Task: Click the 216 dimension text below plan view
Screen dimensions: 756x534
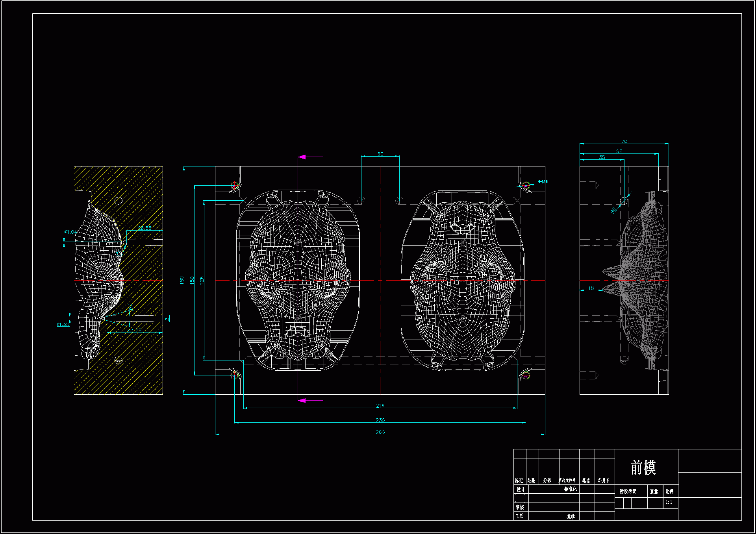Action: click(380, 405)
